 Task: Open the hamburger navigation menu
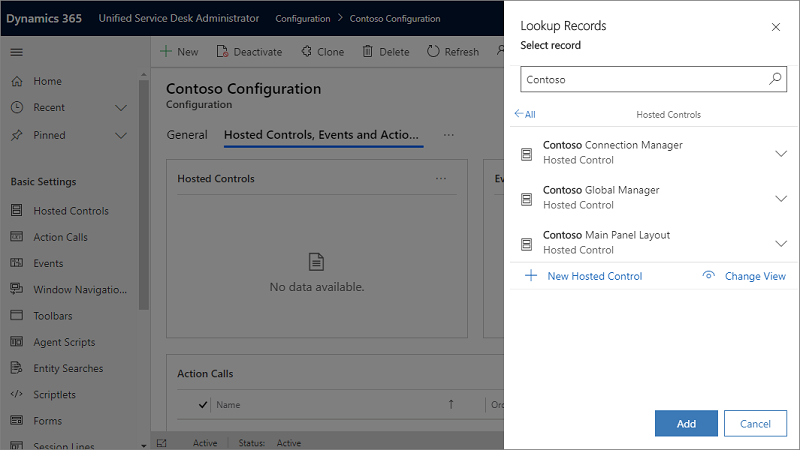(17, 52)
